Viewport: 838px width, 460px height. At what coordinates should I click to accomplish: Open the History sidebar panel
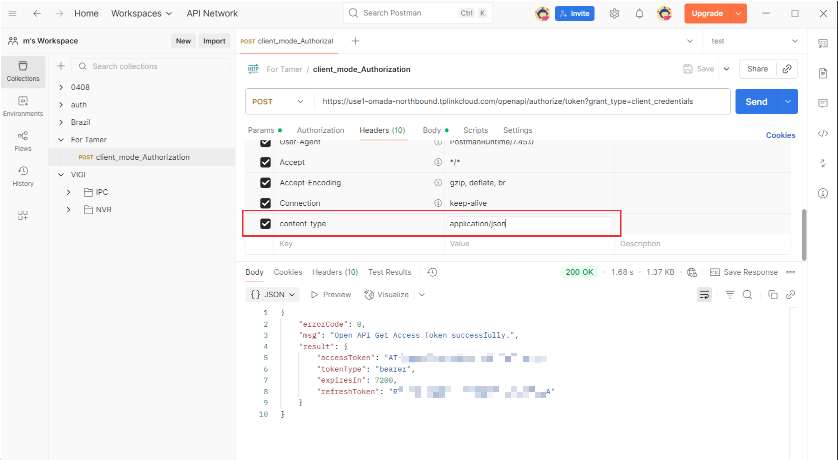[x=23, y=175]
